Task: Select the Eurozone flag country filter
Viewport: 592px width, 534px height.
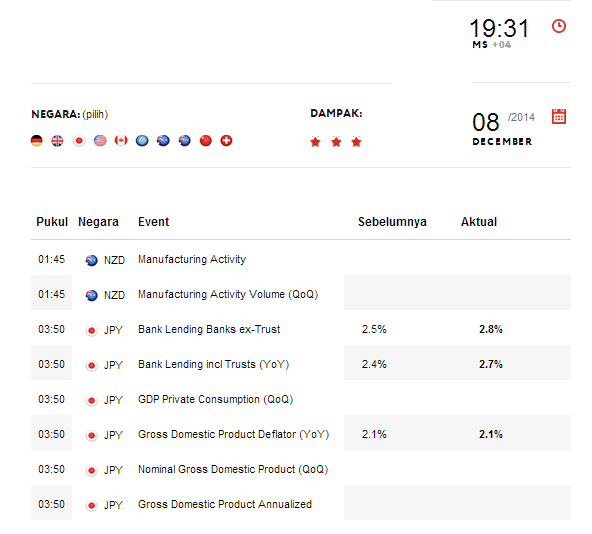Action: click(x=142, y=140)
